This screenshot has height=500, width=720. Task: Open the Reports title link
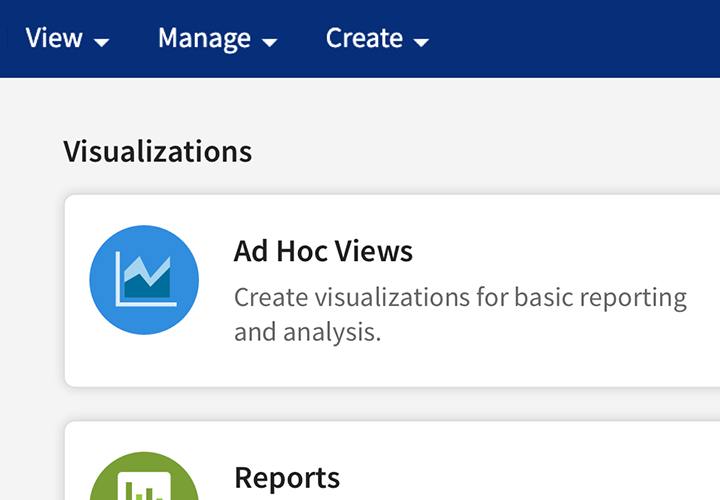(x=287, y=477)
